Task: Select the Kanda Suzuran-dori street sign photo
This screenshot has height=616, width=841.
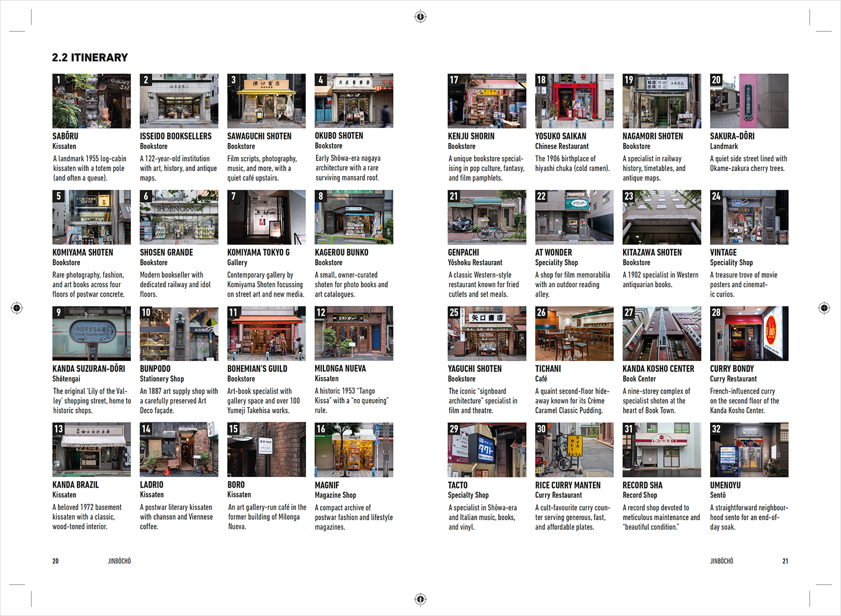Action: point(92,333)
